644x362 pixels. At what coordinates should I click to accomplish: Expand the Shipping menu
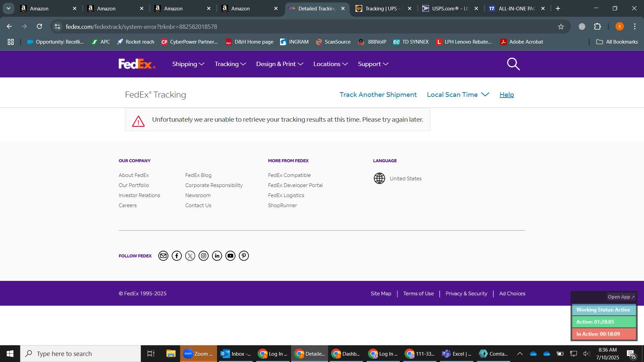click(188, 64)
